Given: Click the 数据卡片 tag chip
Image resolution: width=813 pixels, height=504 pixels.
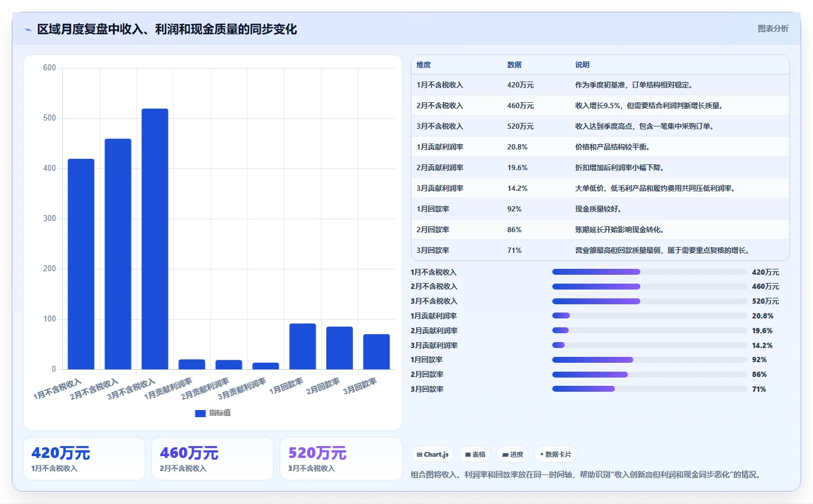Looking at the screenshot, I should coord(555,454).
